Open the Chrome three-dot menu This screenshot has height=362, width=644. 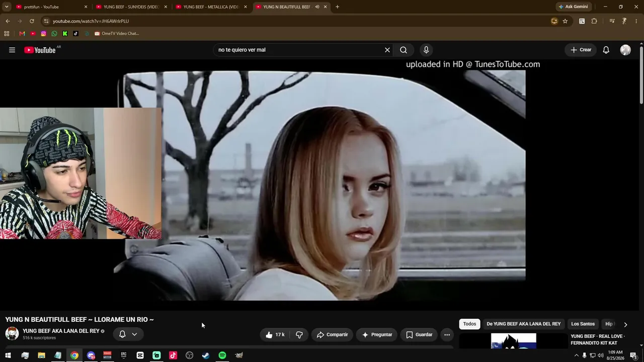pyautogui.click(x=636, y=21)
